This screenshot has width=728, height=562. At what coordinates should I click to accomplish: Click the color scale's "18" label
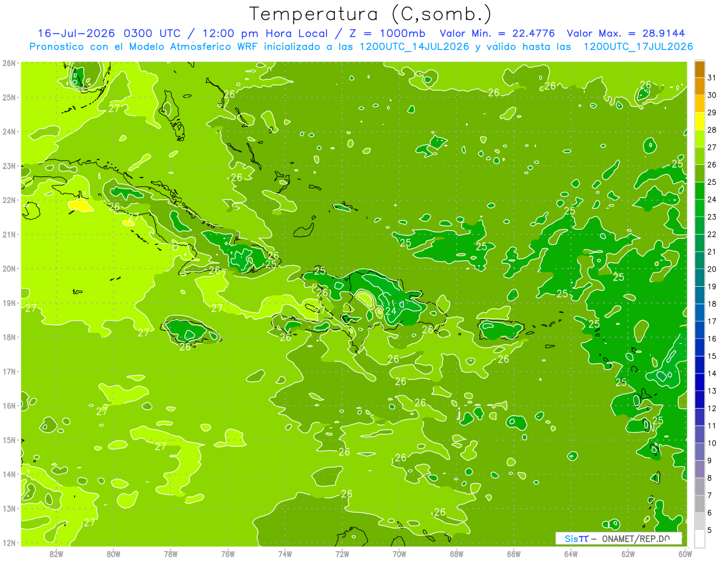pos(712,304)
